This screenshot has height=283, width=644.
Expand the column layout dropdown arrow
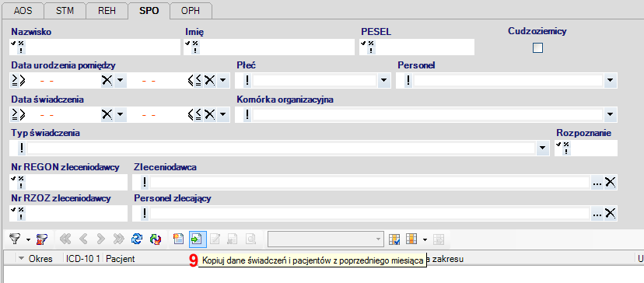click(425, 239)
